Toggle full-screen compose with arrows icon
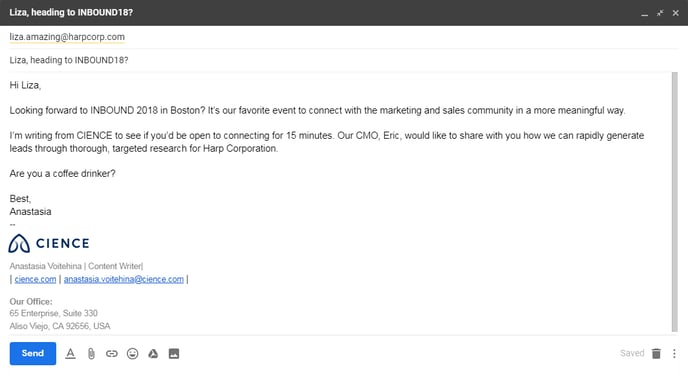Screen dimensions: 688x373 (660, 13)
